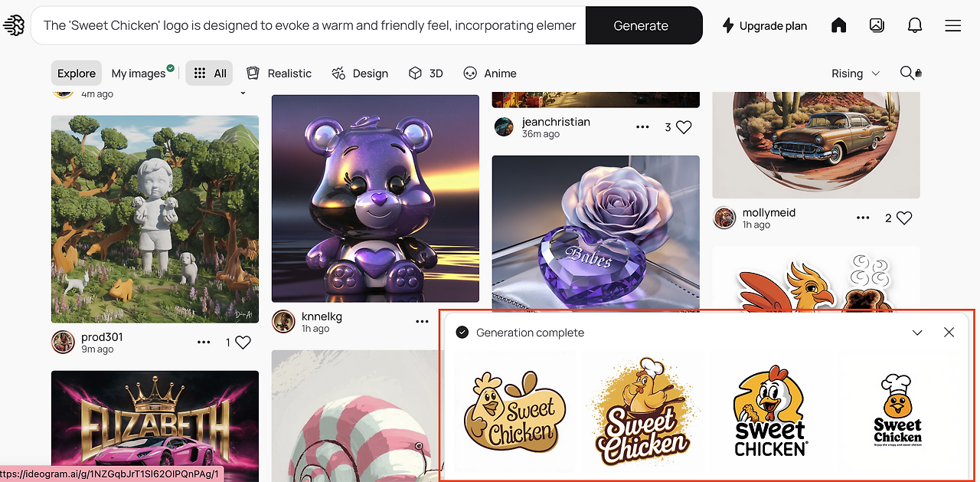Screen dimensions: 980x482
Task: Click the search icon beside Rising
Action: [908, 73]
